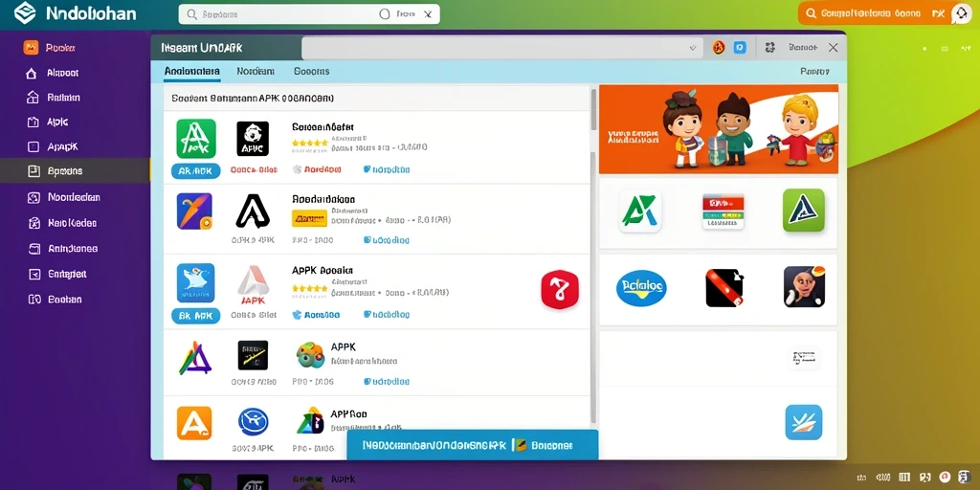Open the purple-orange app icon in the second listing

[194, 211]
